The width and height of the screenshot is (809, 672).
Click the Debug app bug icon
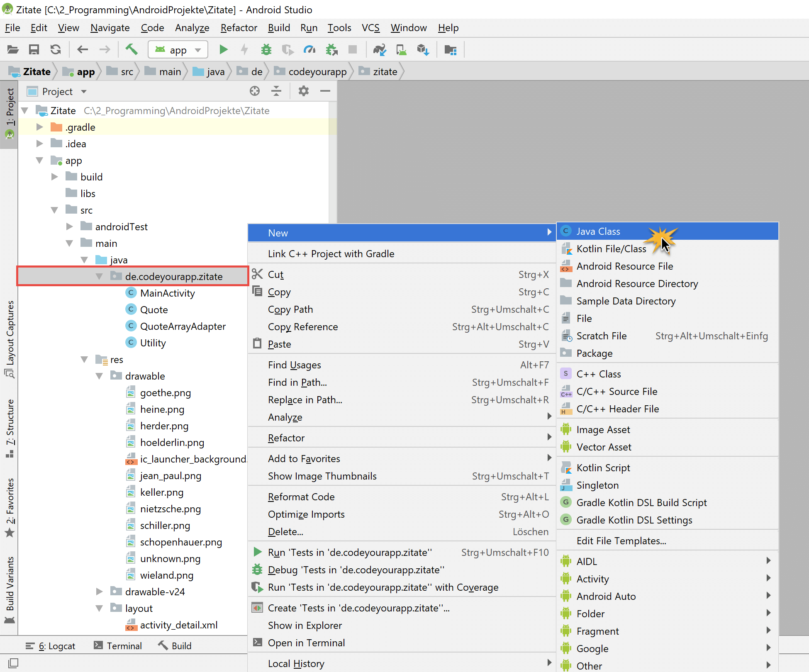pyautogui.click(x=266, y=50)
